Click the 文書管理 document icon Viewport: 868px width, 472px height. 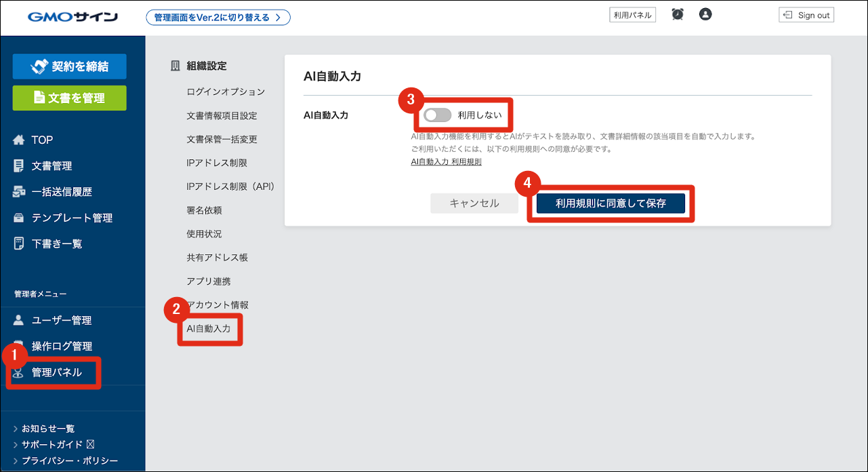tap(19, 165)
